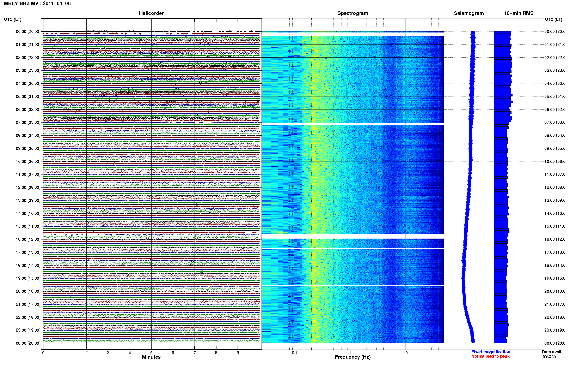588x368 pixels.
Task: Click the 'Seismogram' panel heading
Action: (x=469, y=13)
